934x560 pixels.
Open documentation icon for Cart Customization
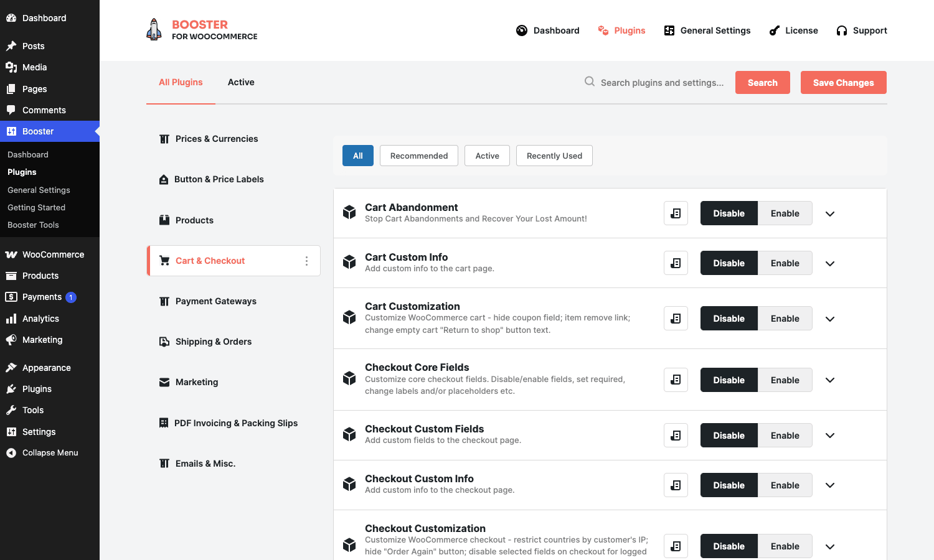[676, 319]
